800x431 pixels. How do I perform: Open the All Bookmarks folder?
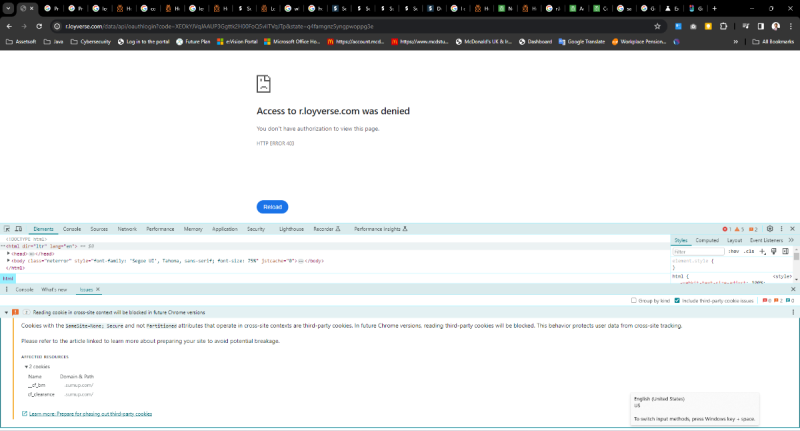click(776, 42)
